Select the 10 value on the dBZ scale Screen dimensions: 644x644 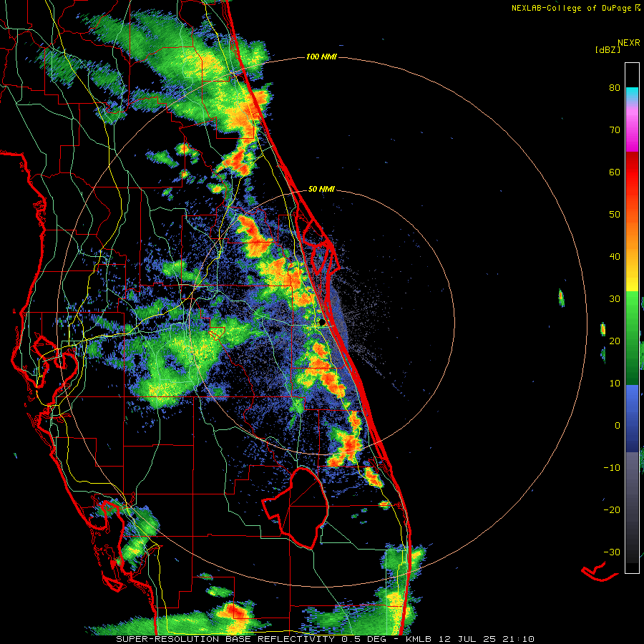click(615, 384)
